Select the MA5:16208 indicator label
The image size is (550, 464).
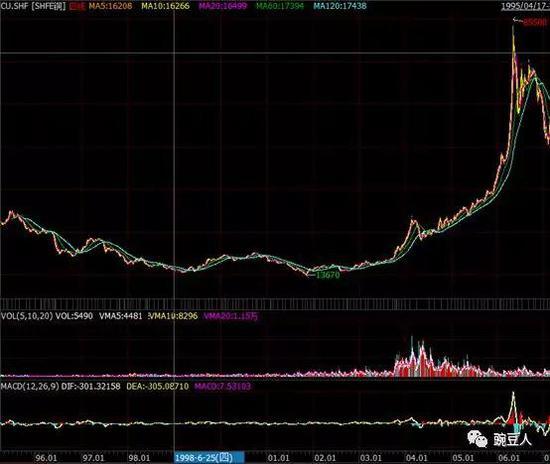(x=110, y=6)
